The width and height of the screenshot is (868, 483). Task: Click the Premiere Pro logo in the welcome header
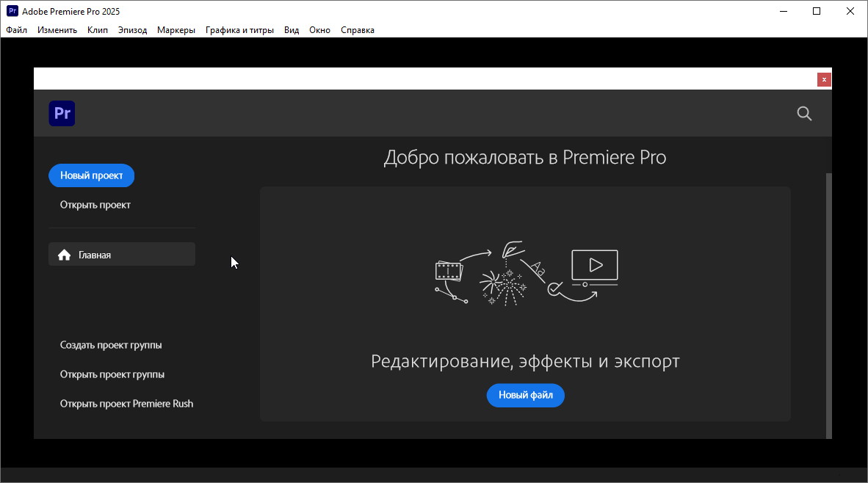62,114
